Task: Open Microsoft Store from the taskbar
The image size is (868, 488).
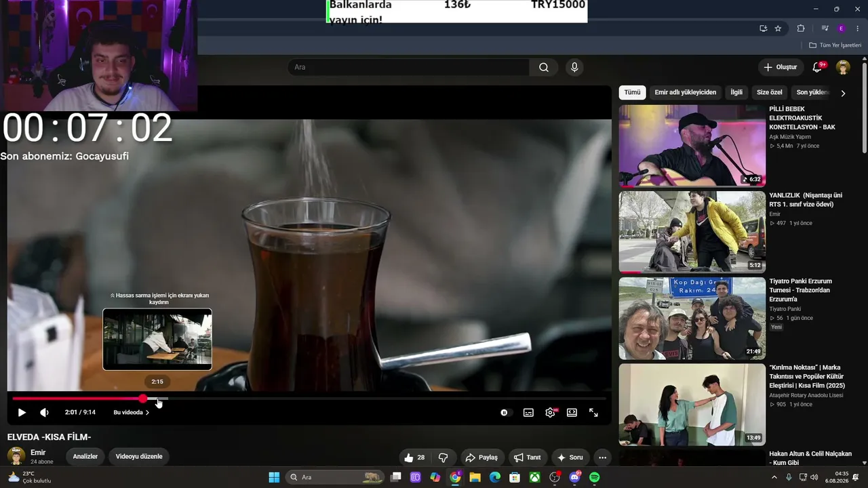Action: 515,477
